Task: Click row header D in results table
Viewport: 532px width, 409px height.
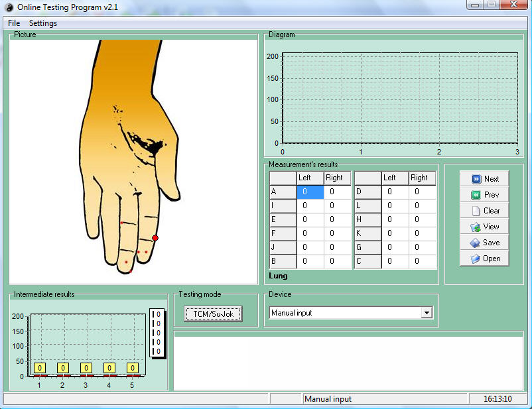Action: (367, 192)
